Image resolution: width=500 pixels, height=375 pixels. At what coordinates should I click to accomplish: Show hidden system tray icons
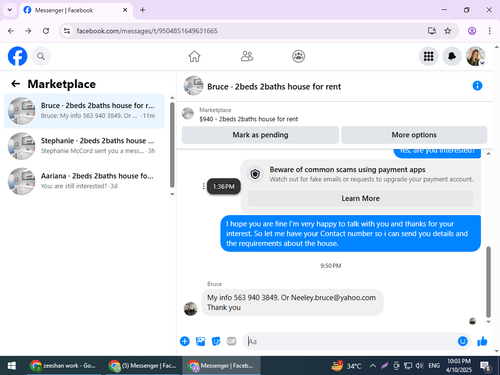click(x=373, y=366)
